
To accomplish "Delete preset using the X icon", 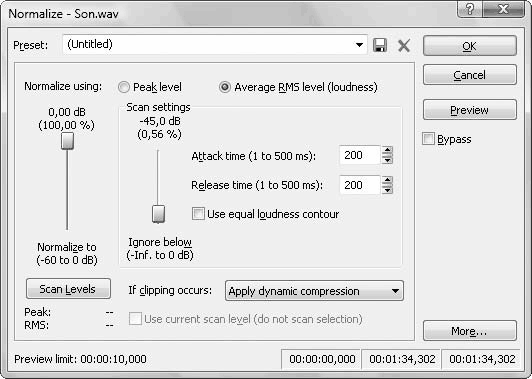I will tap(404, 45).
